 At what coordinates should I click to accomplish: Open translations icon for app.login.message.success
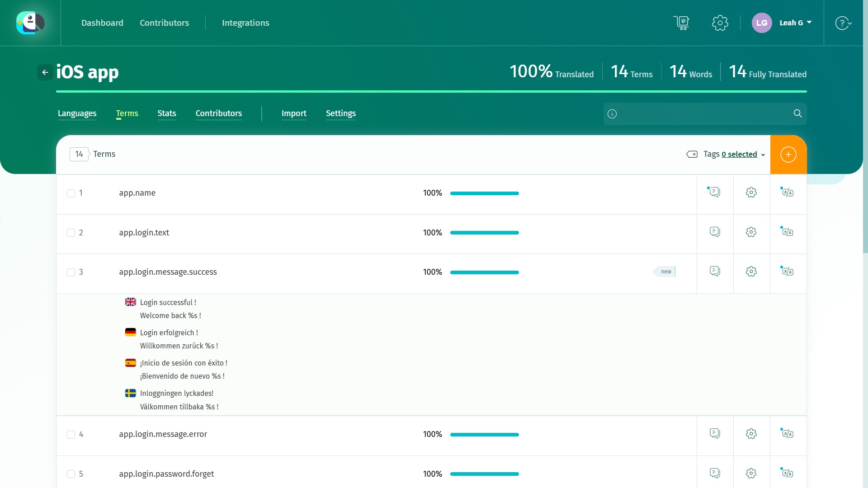[x=788, y=272]
